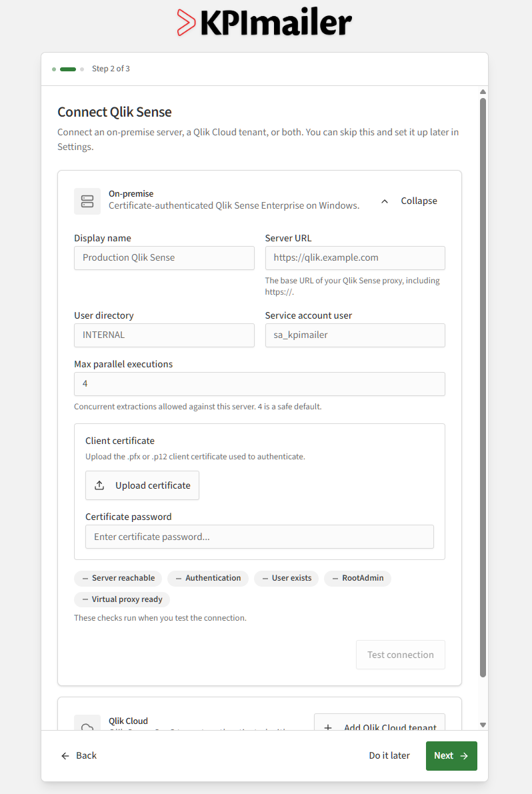This screenshot has width=532, height=794.
Task: Click the RootAdmin status chip
Action: [357, 578]
